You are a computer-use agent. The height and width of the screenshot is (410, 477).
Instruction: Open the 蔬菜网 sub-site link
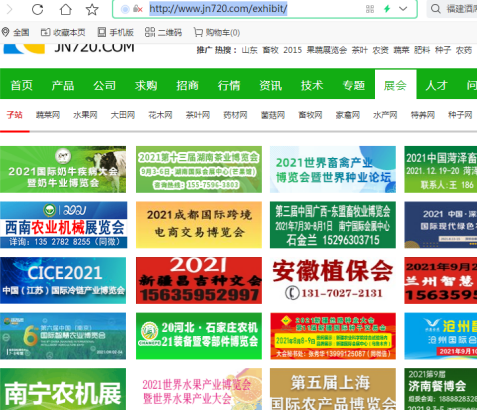coord(48,115)
